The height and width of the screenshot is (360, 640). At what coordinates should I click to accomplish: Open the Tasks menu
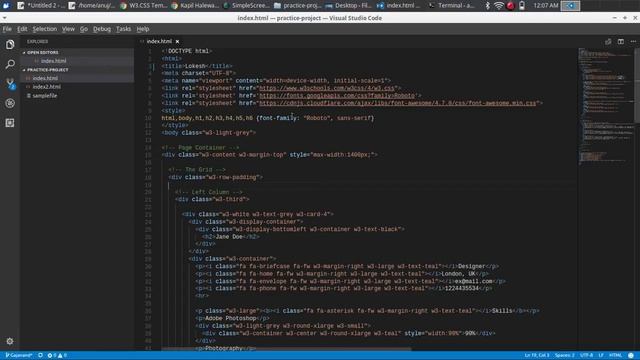click(123, 29)
